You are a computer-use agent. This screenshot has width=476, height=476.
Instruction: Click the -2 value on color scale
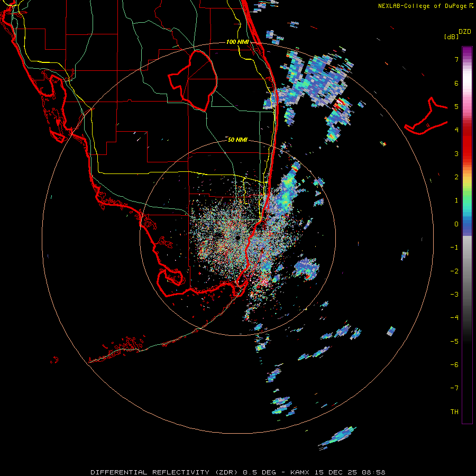coord(454,271)
